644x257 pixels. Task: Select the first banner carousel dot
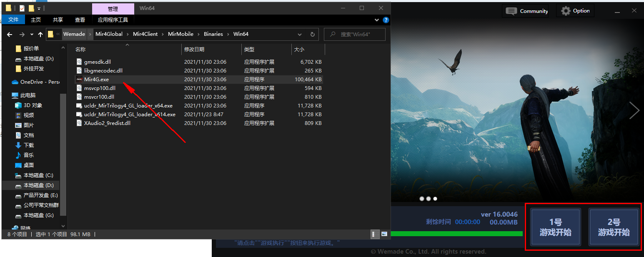click(x=421, y=199)
